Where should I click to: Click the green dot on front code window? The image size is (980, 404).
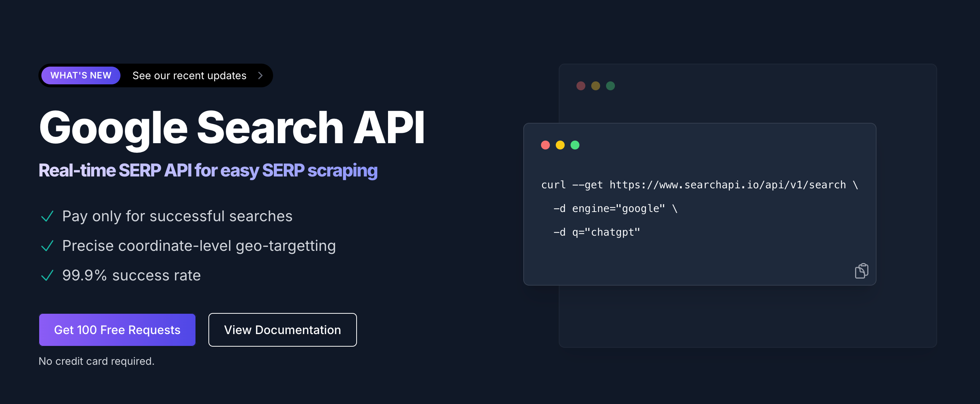575,145
